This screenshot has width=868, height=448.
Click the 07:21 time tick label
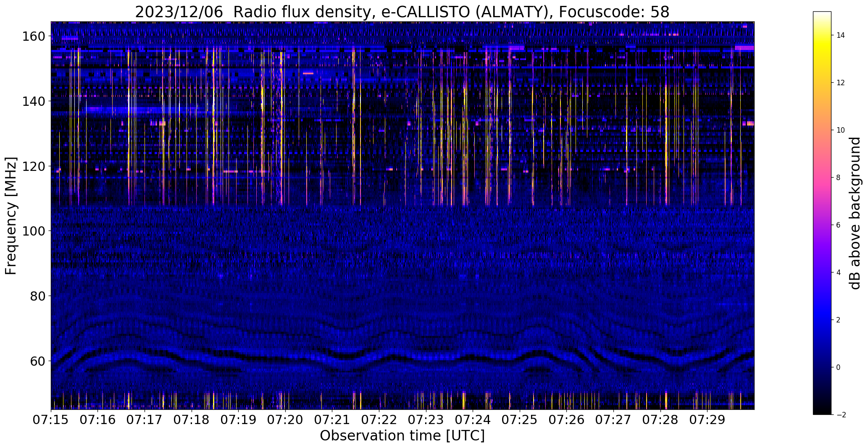point(332,420)
